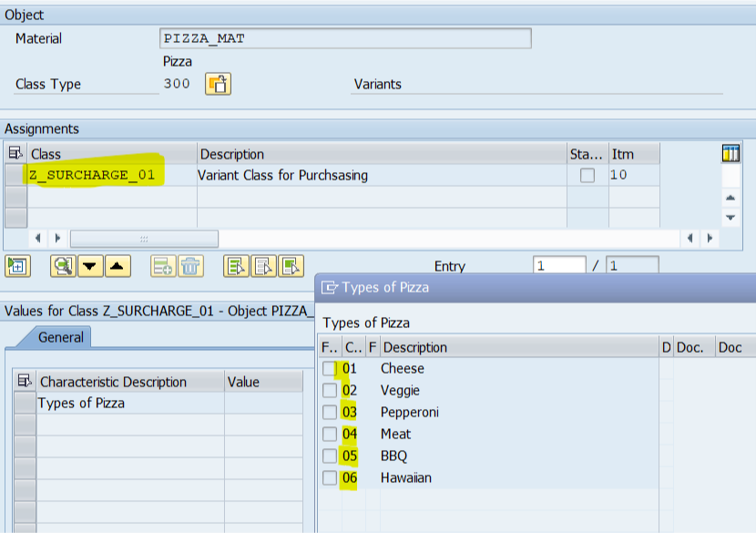Click the Description column header in Assignments

pyautogui.click(x=381, y=154)
